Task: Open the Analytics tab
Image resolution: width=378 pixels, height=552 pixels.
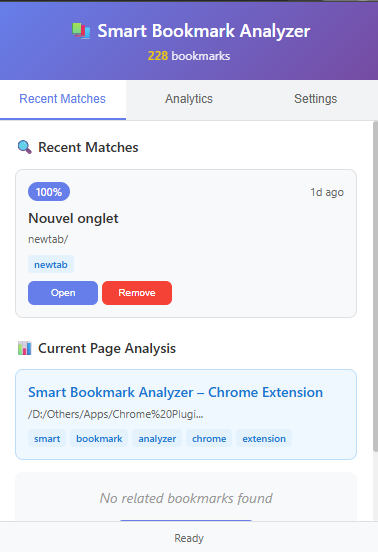Action: pyautogui.click(x=189, y=99)
